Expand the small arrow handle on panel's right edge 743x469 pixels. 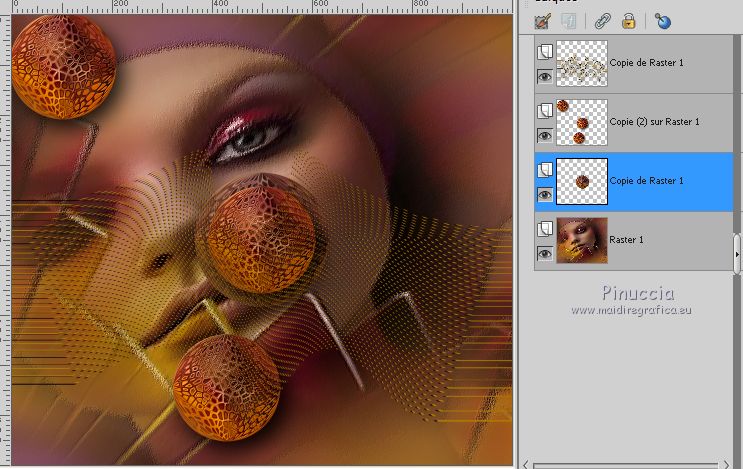(737, 254)
